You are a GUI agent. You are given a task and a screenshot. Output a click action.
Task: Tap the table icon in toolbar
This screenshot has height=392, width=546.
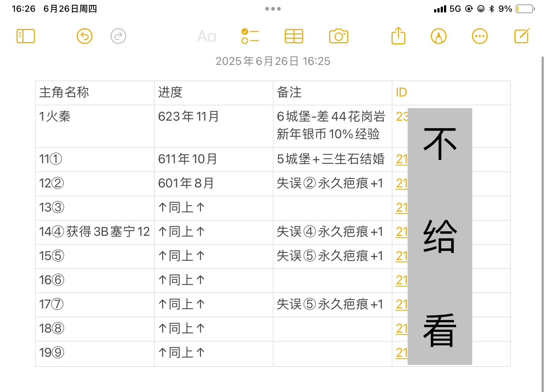(294, 36)
